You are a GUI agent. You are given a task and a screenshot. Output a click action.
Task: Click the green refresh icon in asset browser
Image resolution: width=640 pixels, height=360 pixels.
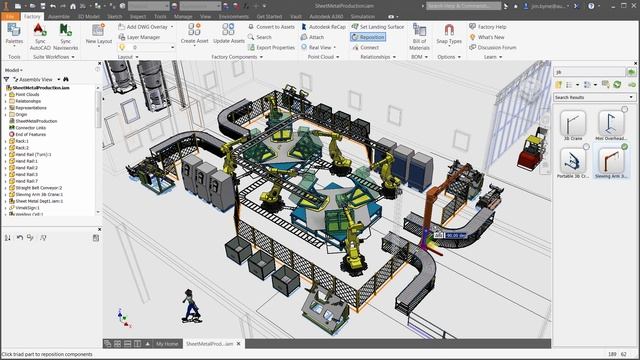click(617, 84)
